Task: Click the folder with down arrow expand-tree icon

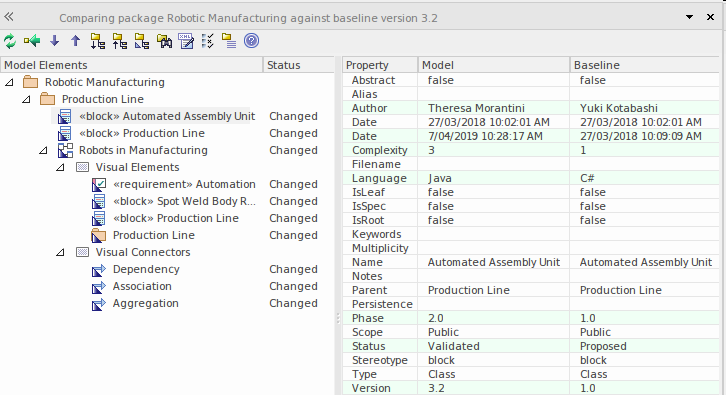Action: pyautogui.click(x=98, y=41)
